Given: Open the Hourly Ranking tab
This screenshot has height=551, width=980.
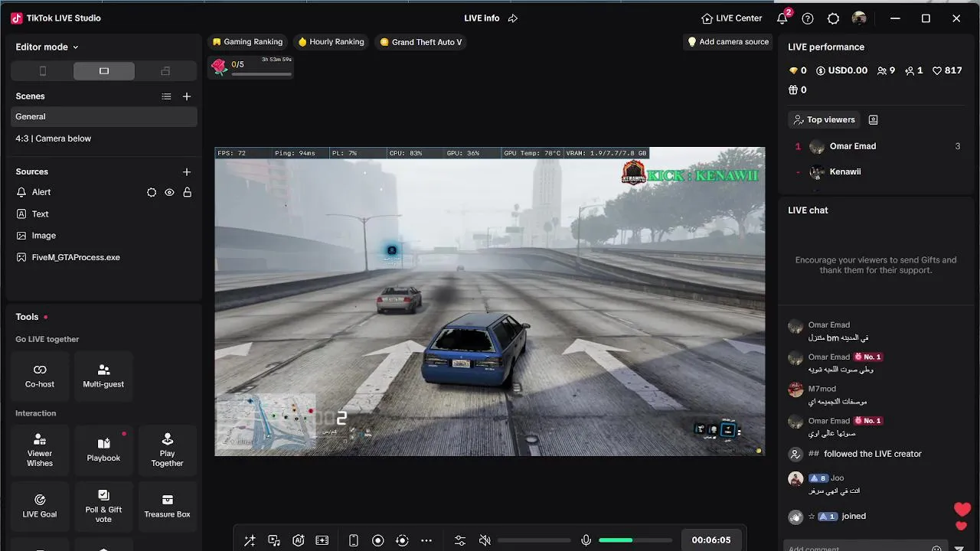Looking at the screenshot, I should coord(331,42).
